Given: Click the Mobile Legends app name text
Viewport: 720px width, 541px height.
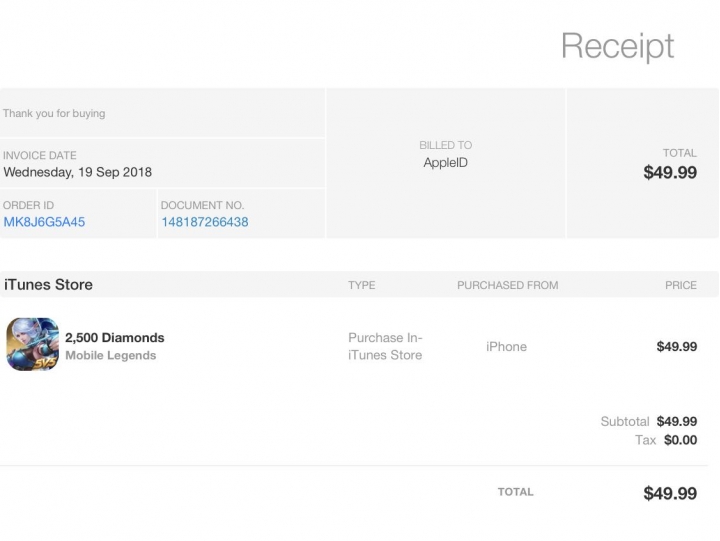Looking at the screenshot, I should click(x=111, y=355).
